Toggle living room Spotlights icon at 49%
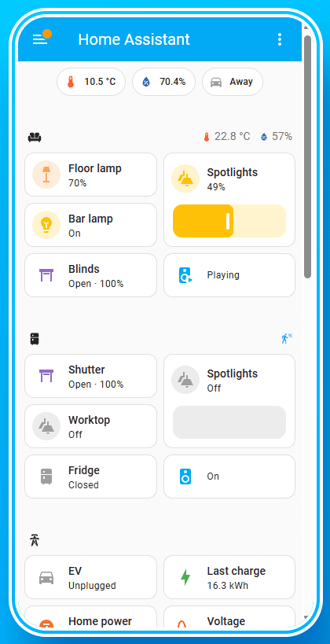 tap(185, 178)
